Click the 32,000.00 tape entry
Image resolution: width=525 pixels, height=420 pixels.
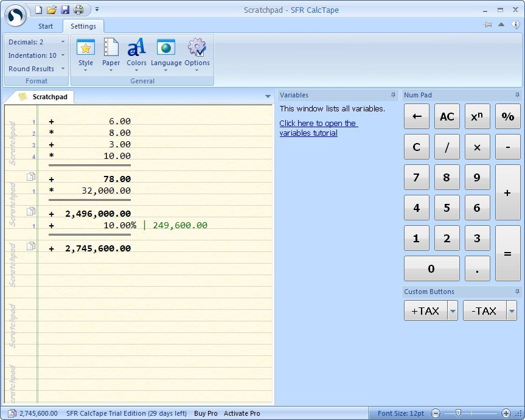(x=106, y=191)
